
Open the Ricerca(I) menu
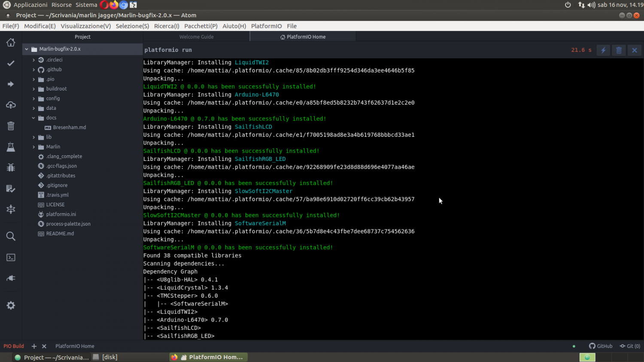pyautogui.click(x=167, y=26)
